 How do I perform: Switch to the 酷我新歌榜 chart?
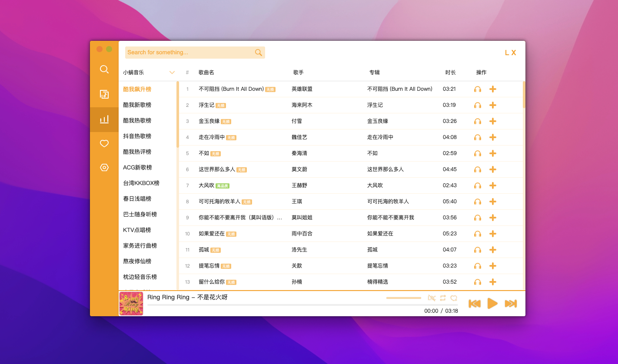(x=137, y=105)
